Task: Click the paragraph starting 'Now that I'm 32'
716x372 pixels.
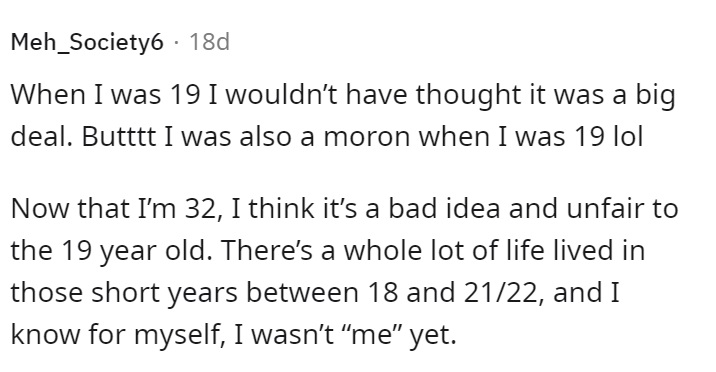Action: point(344,271)
